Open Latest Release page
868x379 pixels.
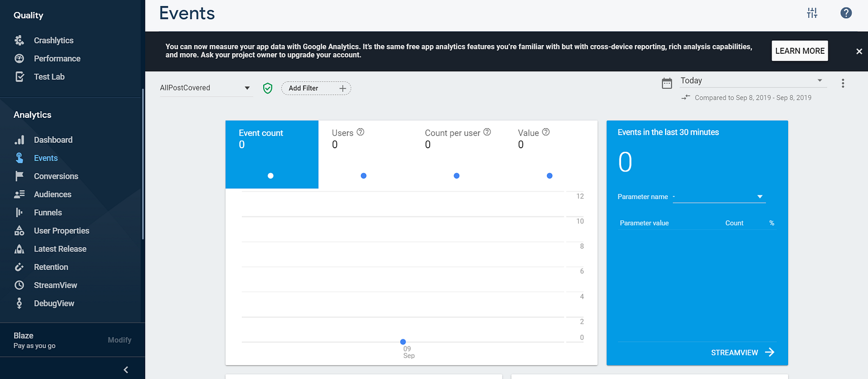(60, 249)
